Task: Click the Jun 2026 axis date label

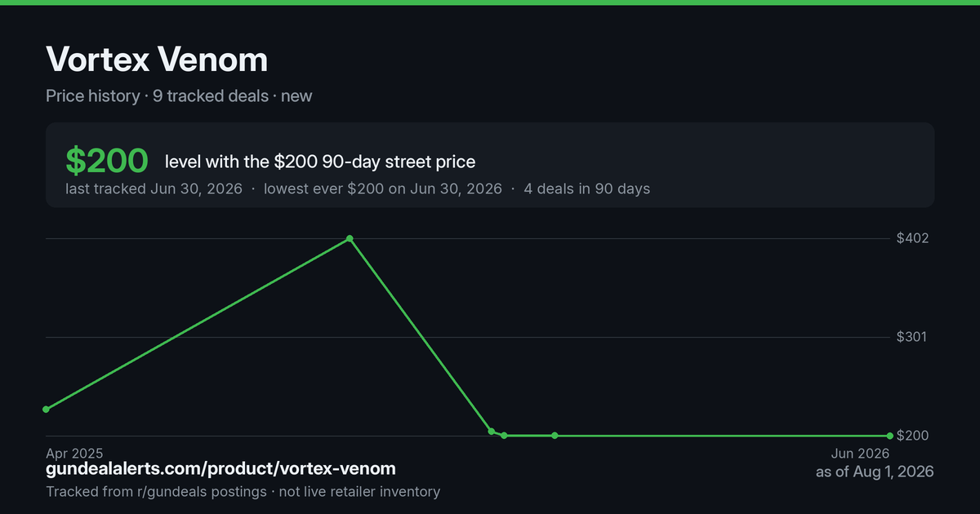Action: tap(860, 453)
